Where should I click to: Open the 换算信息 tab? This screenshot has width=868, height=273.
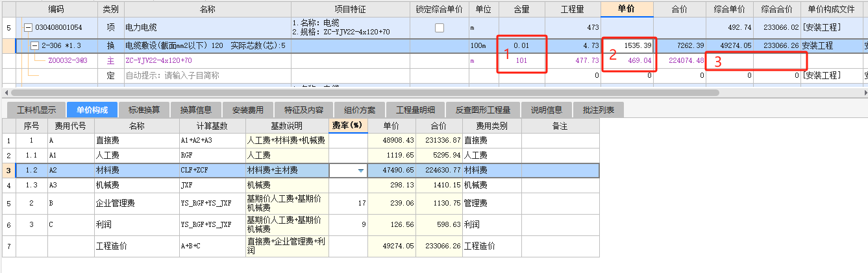[196, 110]
